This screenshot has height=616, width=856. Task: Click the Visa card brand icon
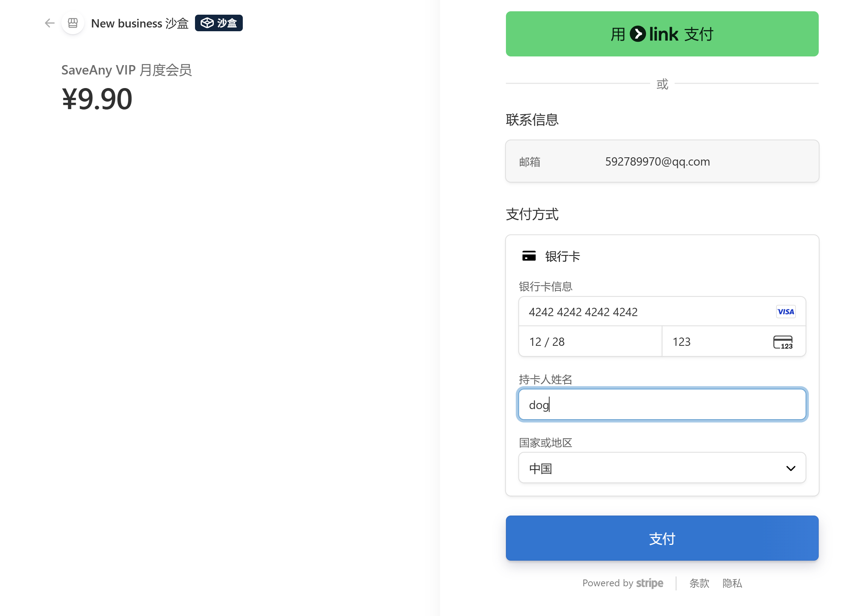(x=786, y=312)
